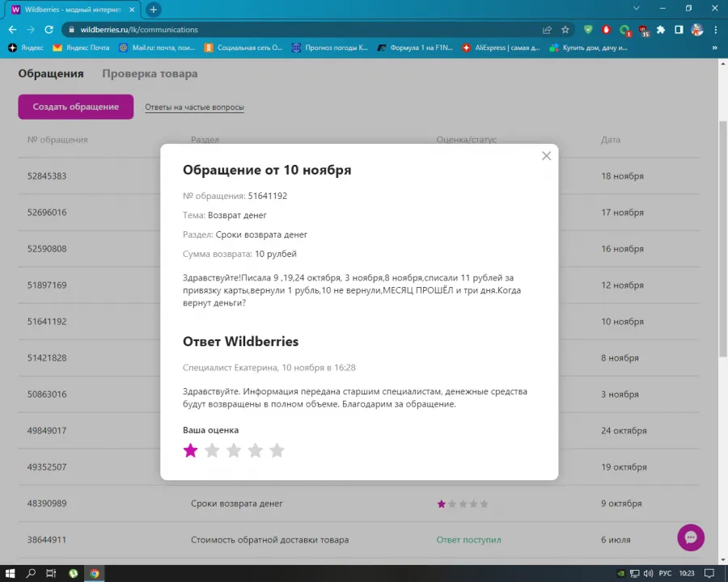Viewport: 728px width, 582px height.
Task: Click the star rating in row 48390989
Action: click(x=463, y=504)
